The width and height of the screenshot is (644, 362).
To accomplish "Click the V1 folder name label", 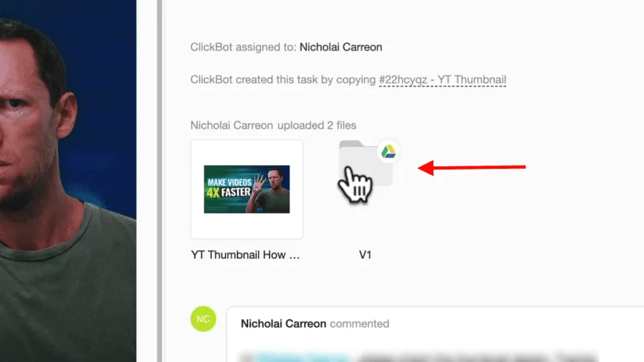I will point(365,255).
